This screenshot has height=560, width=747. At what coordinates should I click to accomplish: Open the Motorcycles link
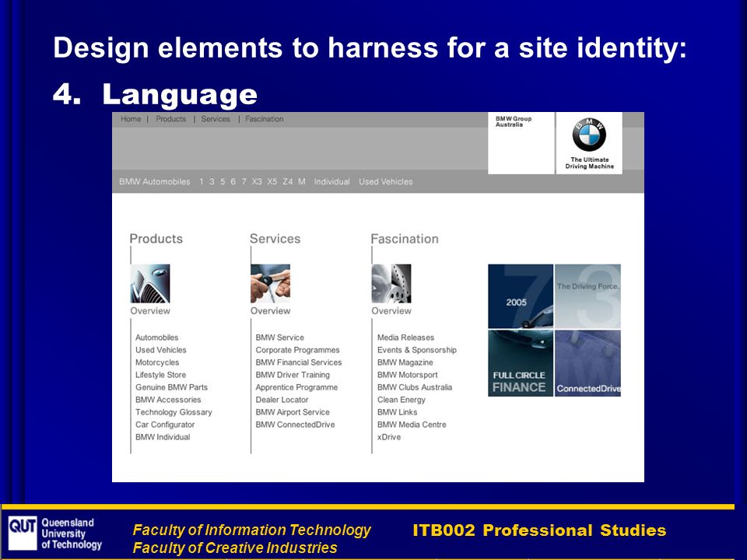coord(157,362)
